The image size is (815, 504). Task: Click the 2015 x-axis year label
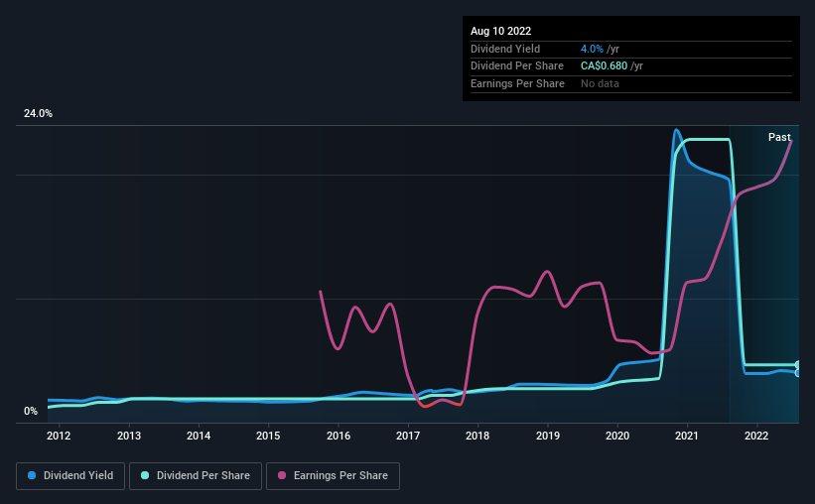tap(268, 436)
